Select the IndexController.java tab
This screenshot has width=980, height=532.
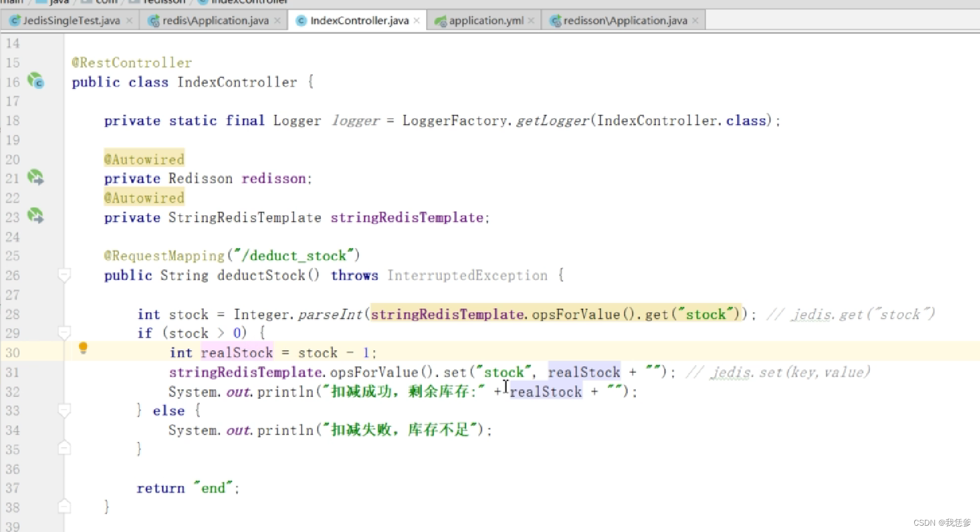[359, 21]
